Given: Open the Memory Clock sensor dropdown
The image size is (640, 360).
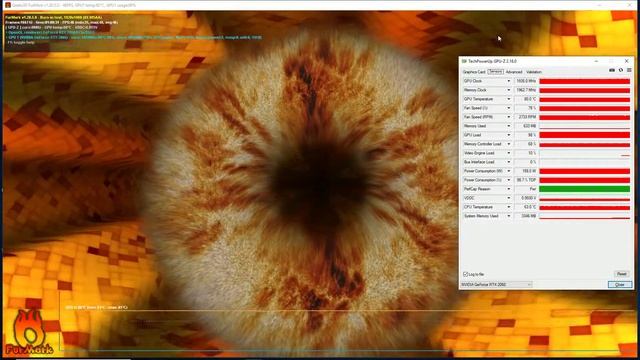Looking at the screenshot, I should pyautogui.click(x=509, y=90).
